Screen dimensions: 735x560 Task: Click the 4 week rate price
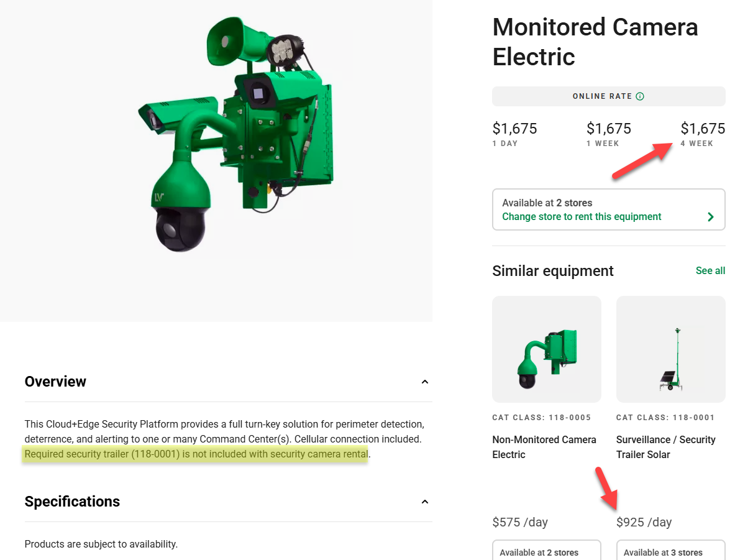(x=703, y=128)
